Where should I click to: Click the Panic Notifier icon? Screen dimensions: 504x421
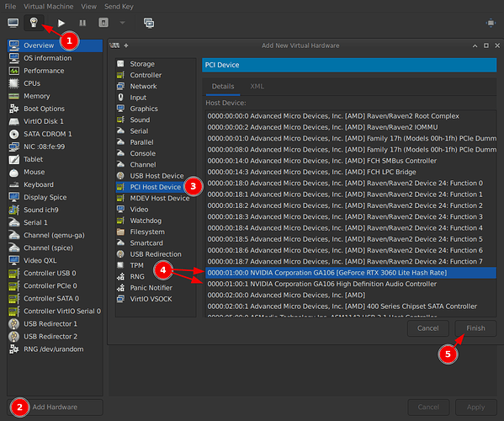click(120, 287)
